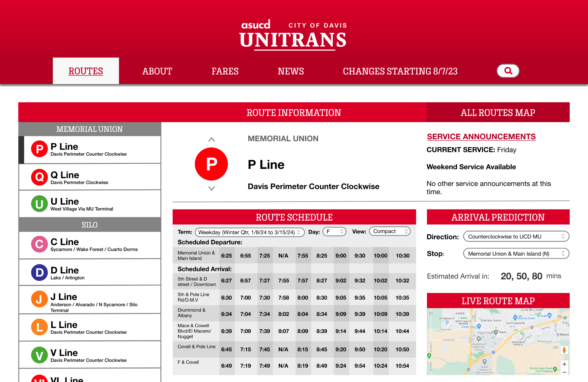The width and height of the screenshot is (588, 382).
Task: Click the Street View pegman on map
Action: pyautogui.click(x=564, y=350)
